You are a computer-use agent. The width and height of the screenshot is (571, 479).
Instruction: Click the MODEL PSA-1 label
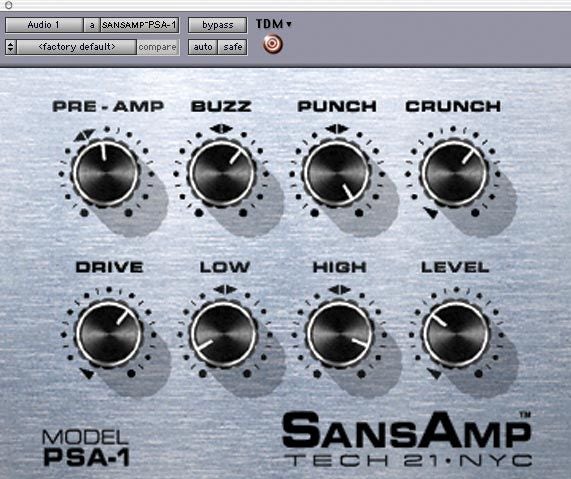[86, 448]
